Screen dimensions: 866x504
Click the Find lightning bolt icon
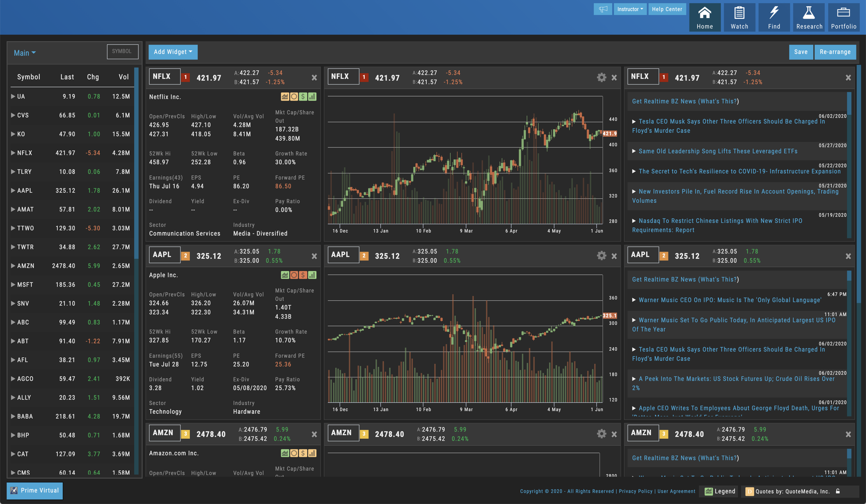tap(774, 17)
